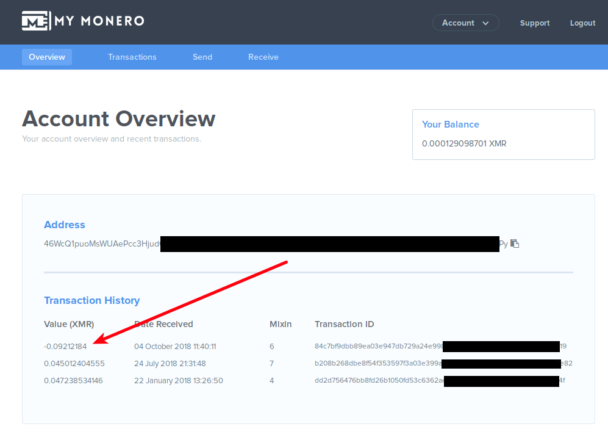Click the date 22 January 2018 13:26:50
The image size is (608, 440).
point(179,381)
